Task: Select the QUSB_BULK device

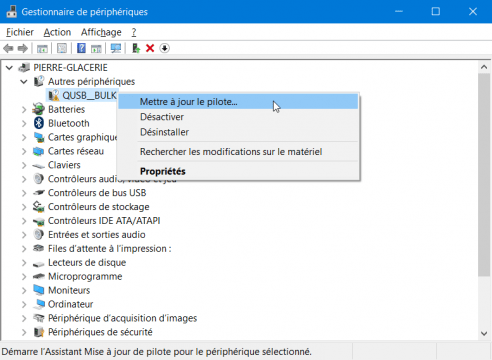Action: (89, 96)
